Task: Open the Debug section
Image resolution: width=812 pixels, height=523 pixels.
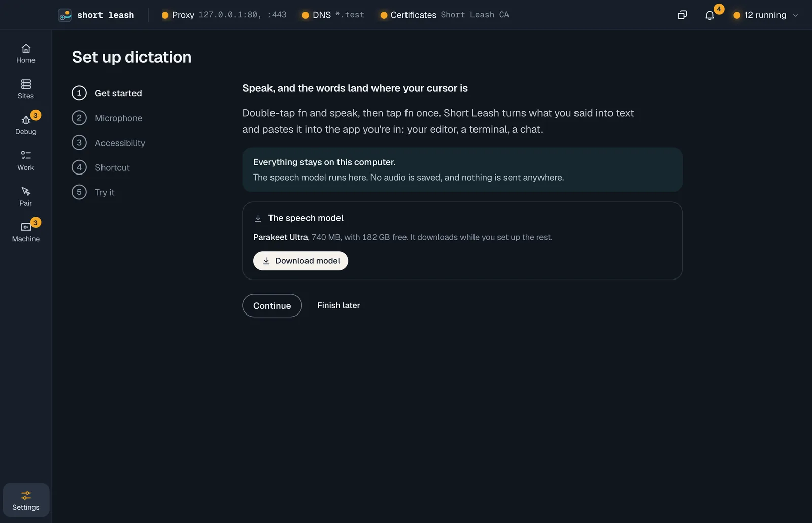Action: (26, 125)
